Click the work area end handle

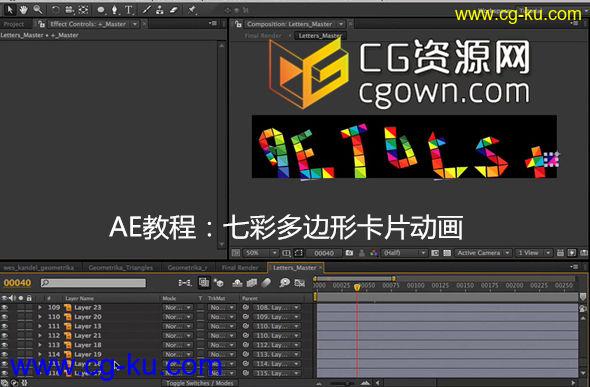[x=394, y=279]
